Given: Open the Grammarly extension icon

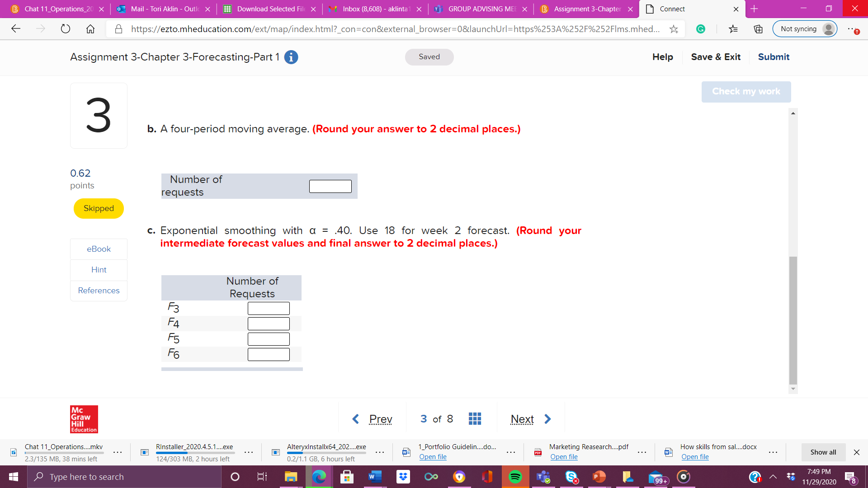Looking at the screenshot, I should (x=701, y=29).
